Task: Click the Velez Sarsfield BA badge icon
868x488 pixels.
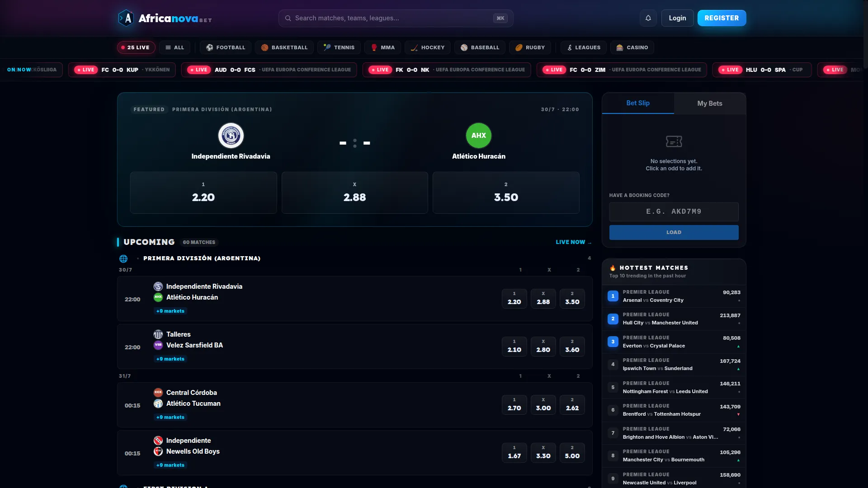Action: tap(158, 345)
